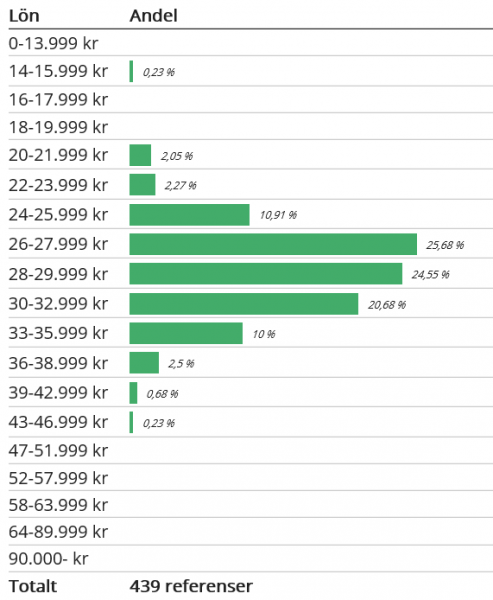Click the Totalt row label
The height and width of the screenshot is (600, 493).
[33, 586]
